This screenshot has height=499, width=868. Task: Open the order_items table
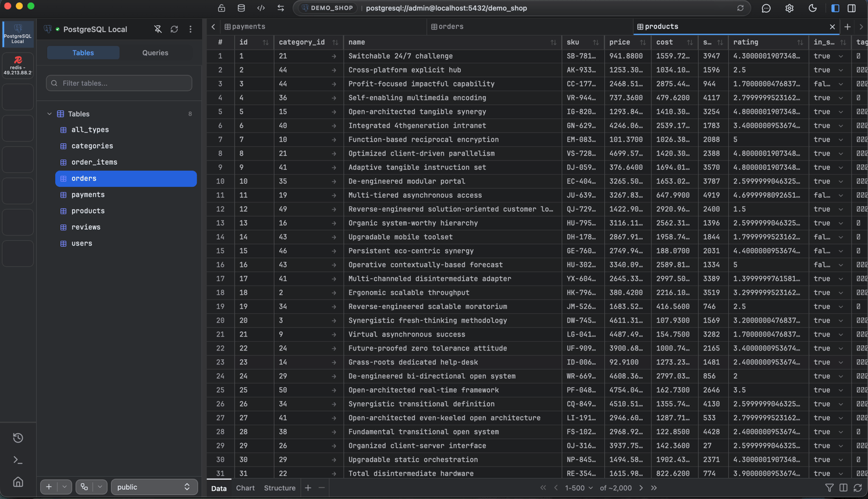click(x=126, y=162)
